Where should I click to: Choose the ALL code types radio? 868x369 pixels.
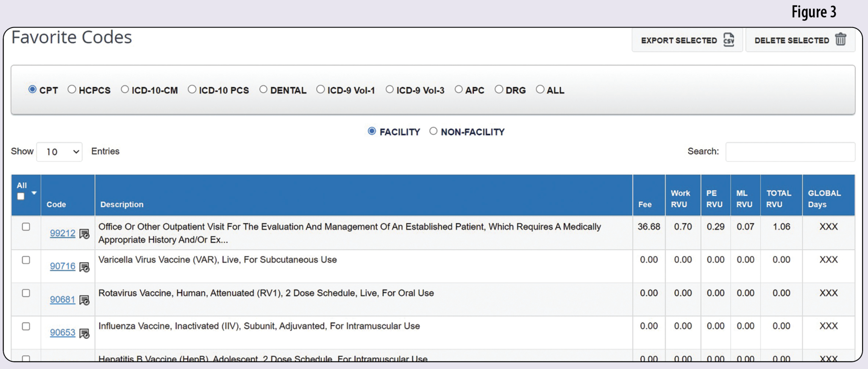tap(540, 89)
